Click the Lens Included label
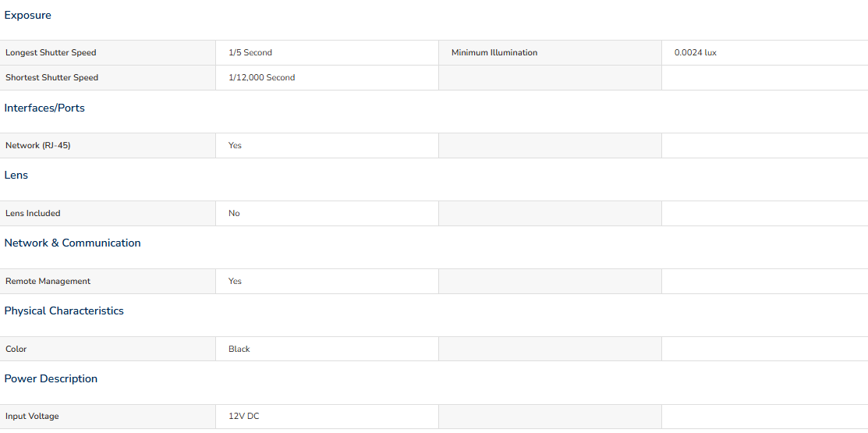This screenshot has width=868, height=433. 33,213
